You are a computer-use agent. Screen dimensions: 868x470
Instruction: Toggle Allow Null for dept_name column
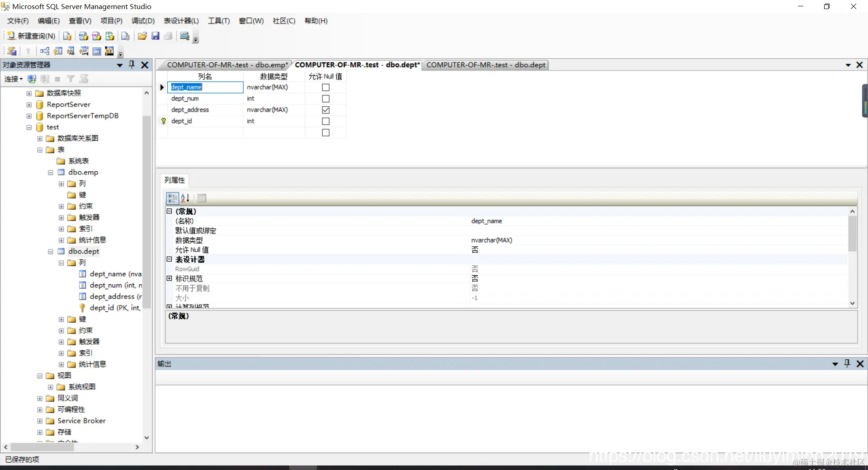click(325, 87)
